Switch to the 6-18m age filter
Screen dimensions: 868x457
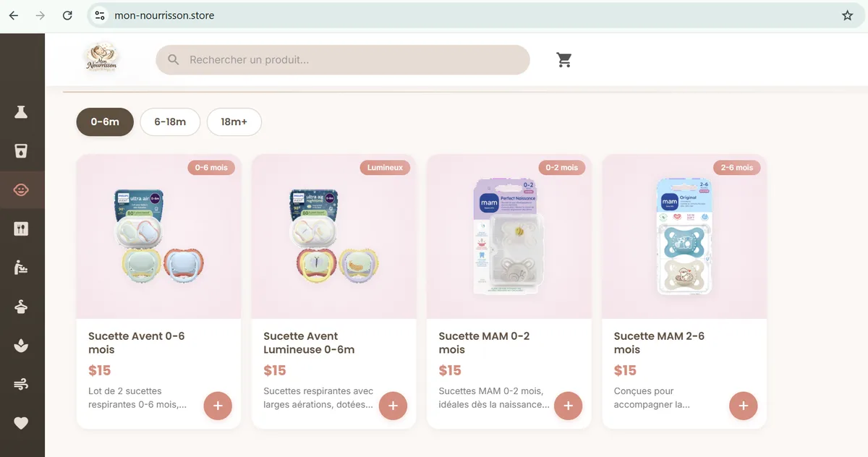[x=170, y=121]
